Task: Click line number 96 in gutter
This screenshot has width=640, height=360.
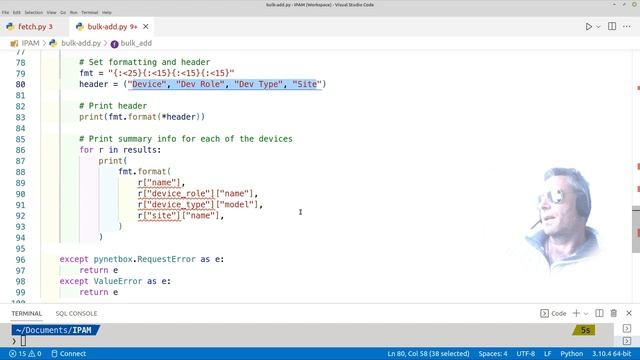Action: pos(20,260)
